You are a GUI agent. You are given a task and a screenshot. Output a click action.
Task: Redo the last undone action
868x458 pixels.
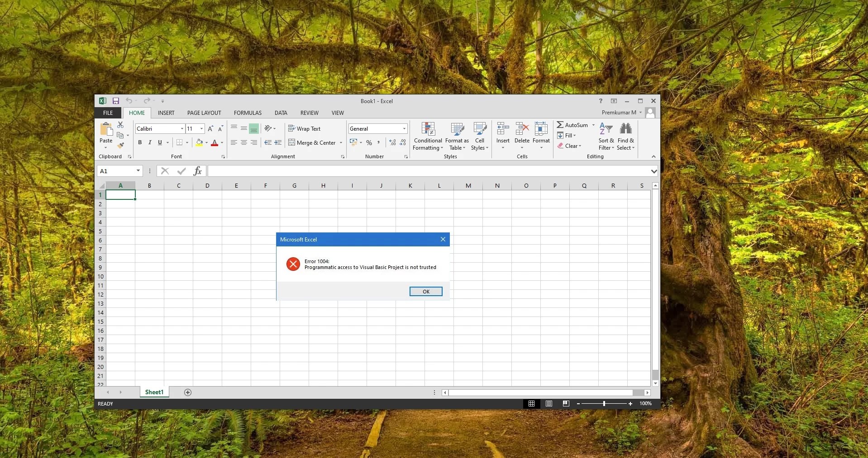[147, 101]
